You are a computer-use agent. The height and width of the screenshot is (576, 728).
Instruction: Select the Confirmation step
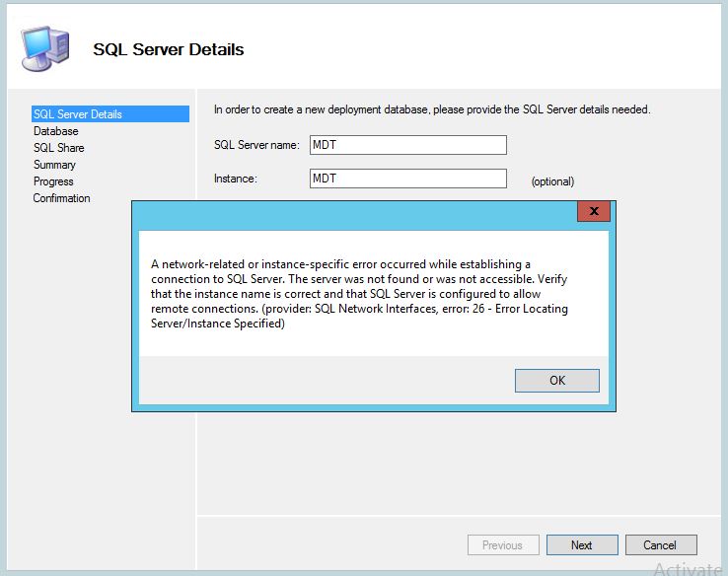pyautogui.click(x=61, y=198)
